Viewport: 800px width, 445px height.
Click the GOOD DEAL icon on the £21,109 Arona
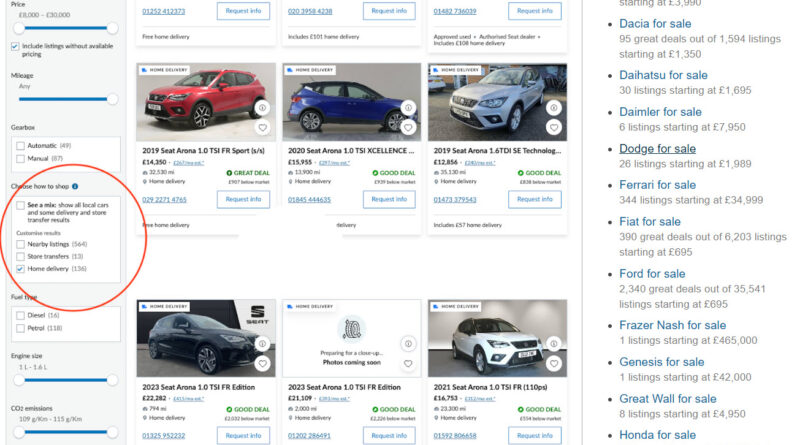[x=375, y=409]
